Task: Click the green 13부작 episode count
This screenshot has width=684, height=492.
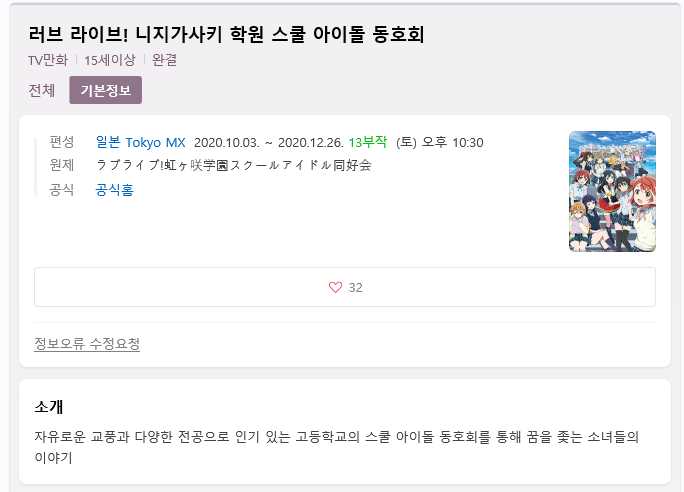Action: point(368,142)
